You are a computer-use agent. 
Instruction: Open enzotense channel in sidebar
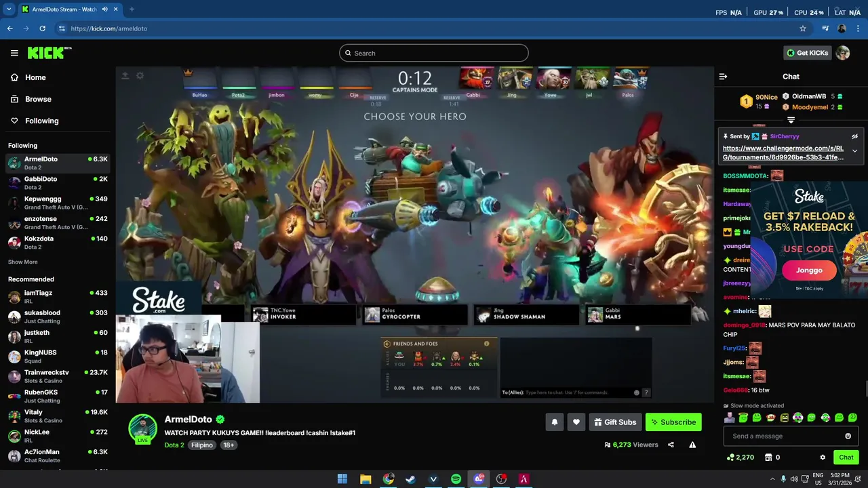[x=58, y=222]
